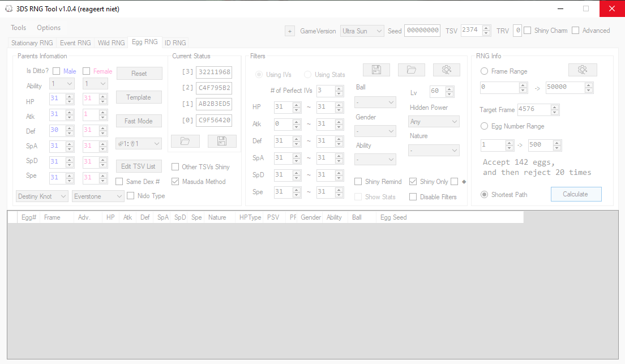Increase the Target Frame value using up arrow
The height and width of the screenshot is (364, 625).
point(555,106)
